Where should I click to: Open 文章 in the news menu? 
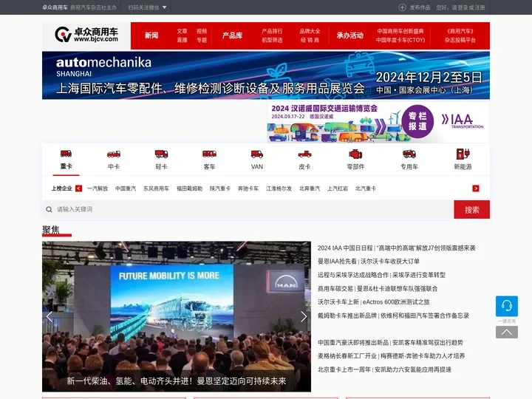point(183,31)
